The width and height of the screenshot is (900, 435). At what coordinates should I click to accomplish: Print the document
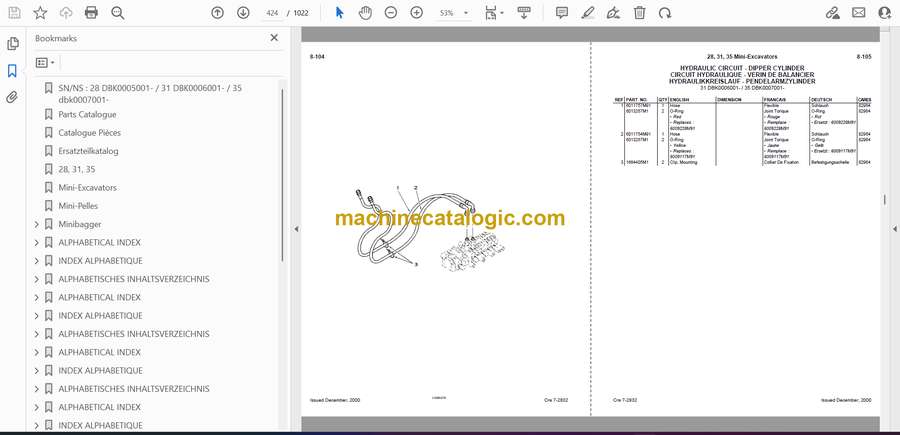(91, 13)
